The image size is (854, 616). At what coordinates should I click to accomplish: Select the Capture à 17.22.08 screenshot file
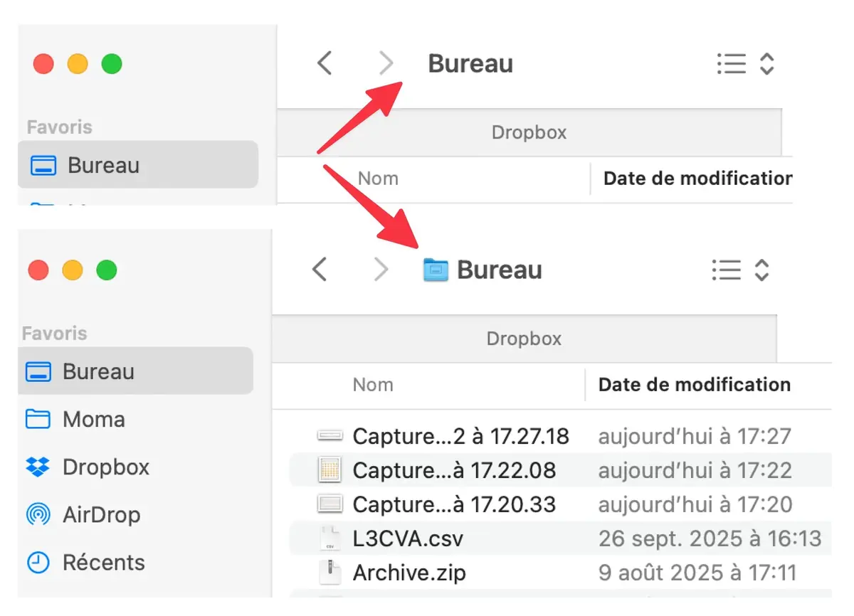(x=454, y=470)
